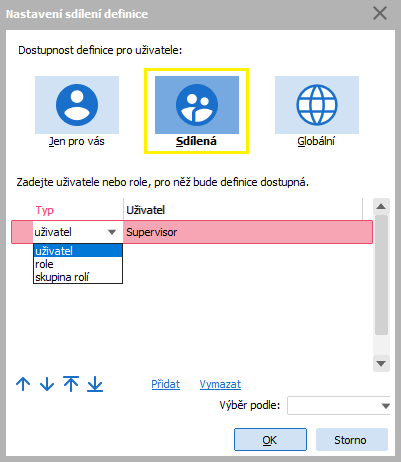Click the Přidat link

[x=166, y=384]
